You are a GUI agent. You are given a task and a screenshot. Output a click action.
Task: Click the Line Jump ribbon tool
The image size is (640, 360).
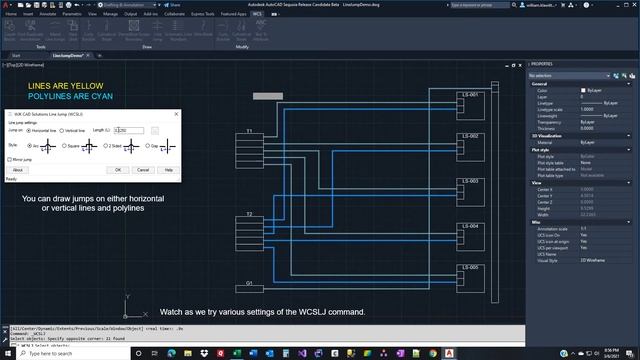click(157, 30)
